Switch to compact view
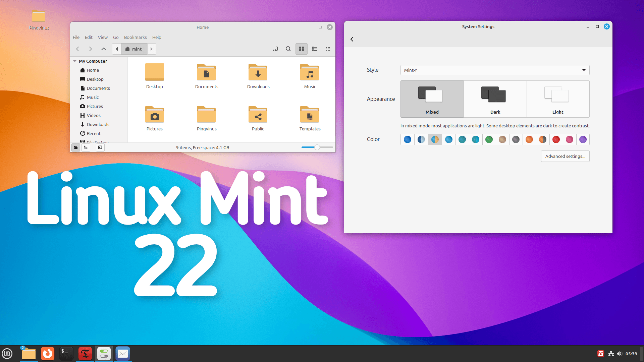 click(328, 49)
